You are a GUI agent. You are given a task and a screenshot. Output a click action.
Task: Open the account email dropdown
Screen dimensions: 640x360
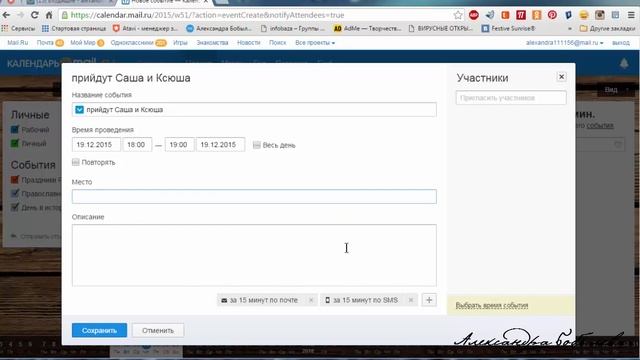[x=564, y=42]
